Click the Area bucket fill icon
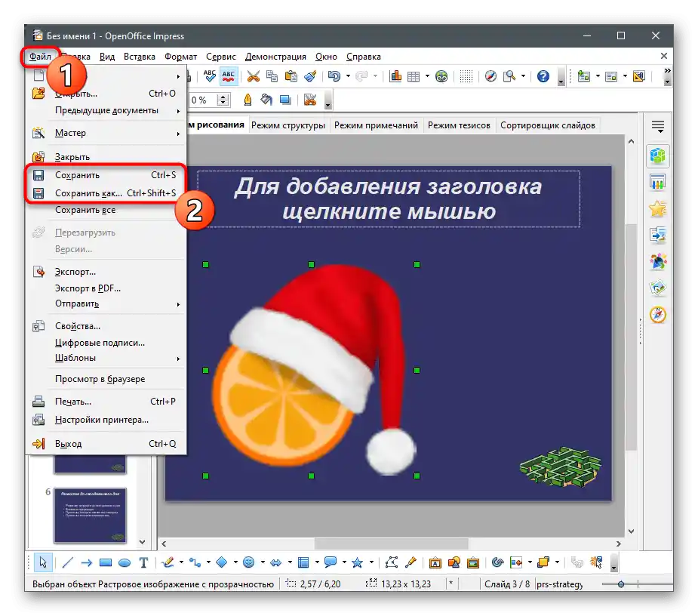The image size is (698, 616). [x=266, y=100]
